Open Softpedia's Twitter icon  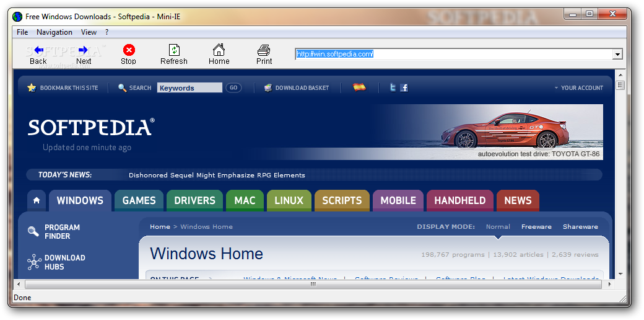(393, 87)
